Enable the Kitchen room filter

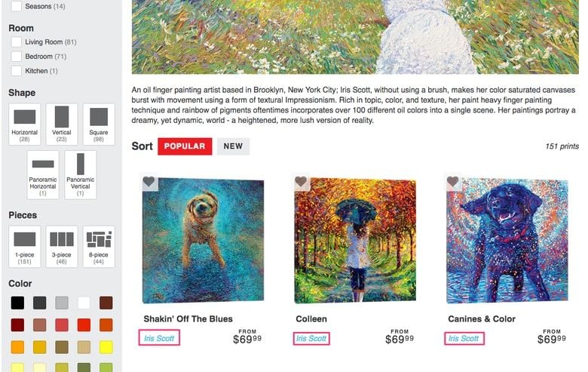coord(16,71)
